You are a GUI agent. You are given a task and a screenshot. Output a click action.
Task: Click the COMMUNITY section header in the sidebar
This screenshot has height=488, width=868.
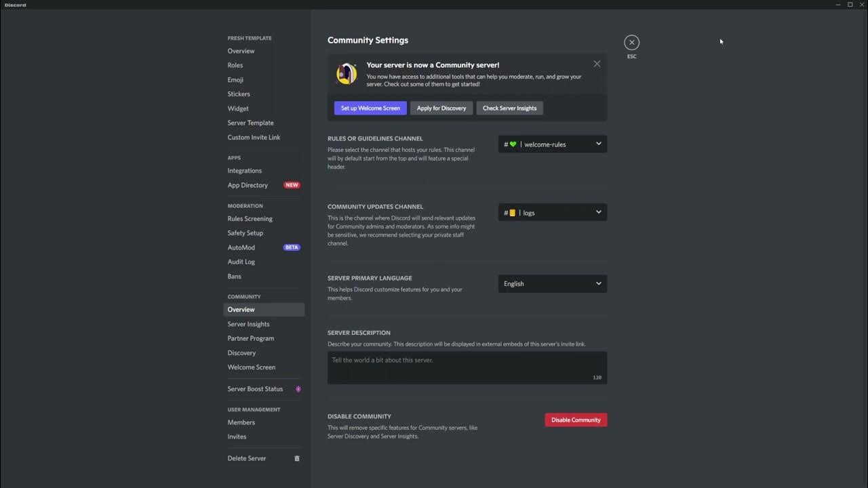click(x=244, y=297)
